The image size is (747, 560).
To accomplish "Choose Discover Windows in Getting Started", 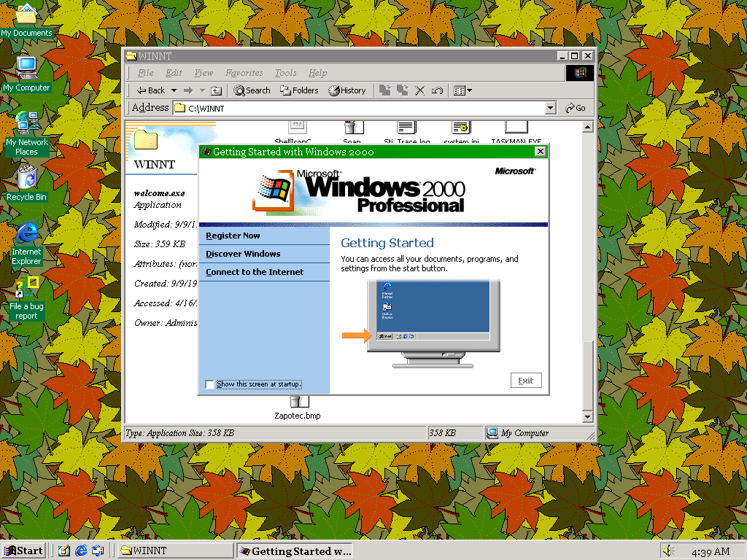I will (x=243, y=254).
